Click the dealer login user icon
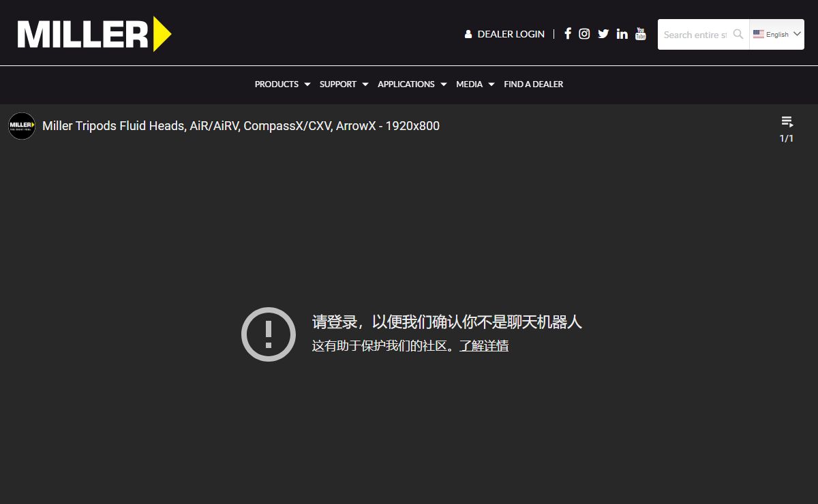The image size is (818, 504). (468, 34)
